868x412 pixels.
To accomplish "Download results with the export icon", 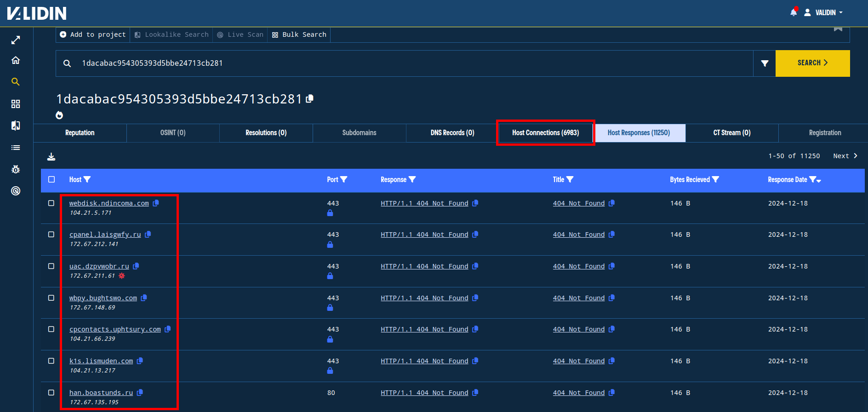I will tap(51, 157).
